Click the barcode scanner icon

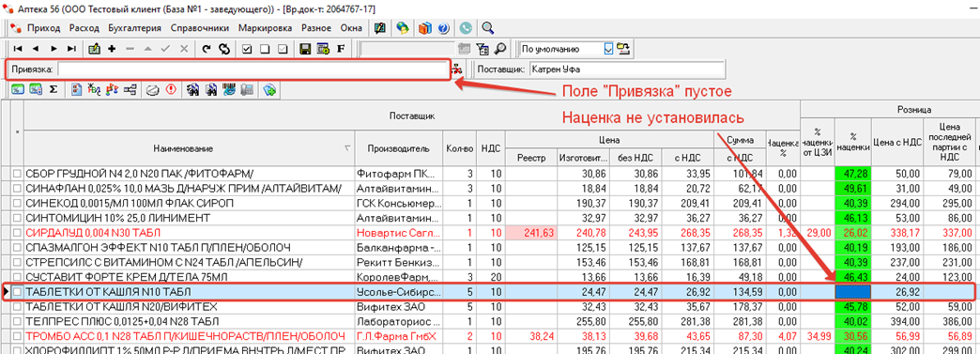pos(230,90)
